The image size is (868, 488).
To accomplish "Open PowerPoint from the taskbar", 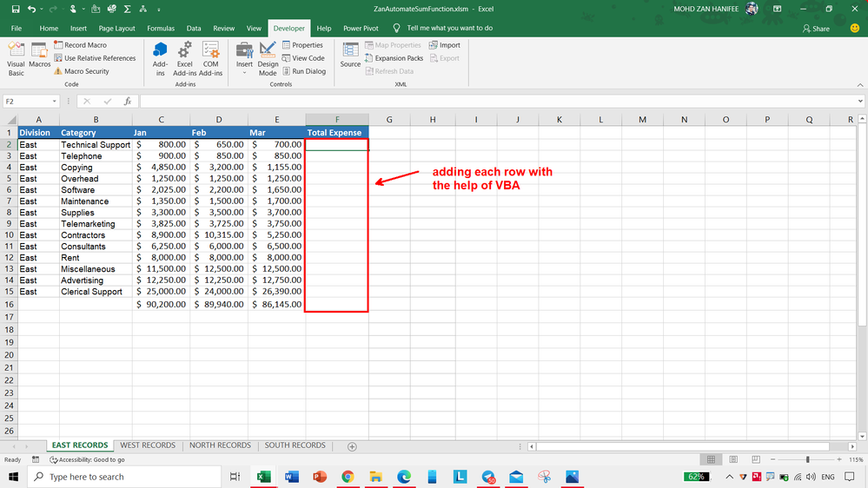I will click(320, 477).
